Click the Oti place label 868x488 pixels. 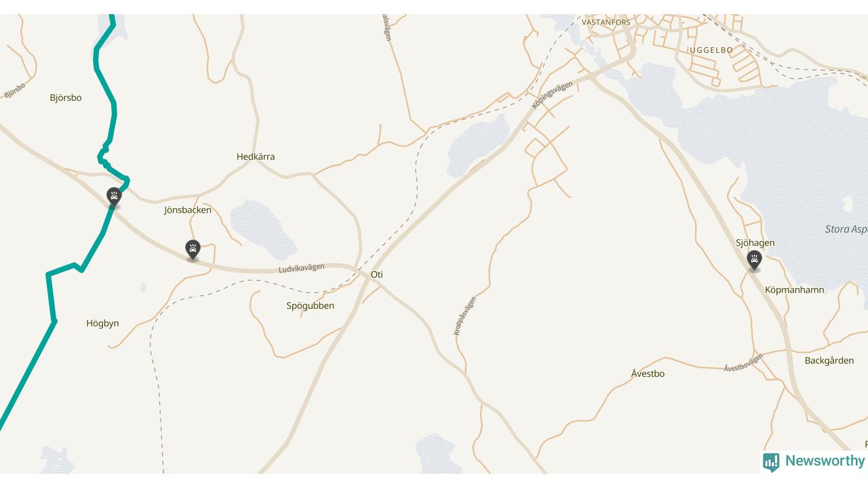(377, 274)
